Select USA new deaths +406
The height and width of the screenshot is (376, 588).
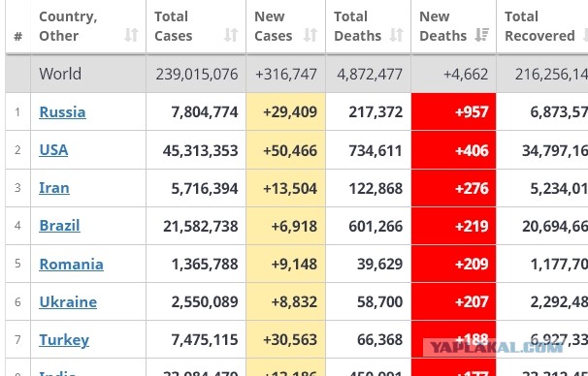[472, 150]
